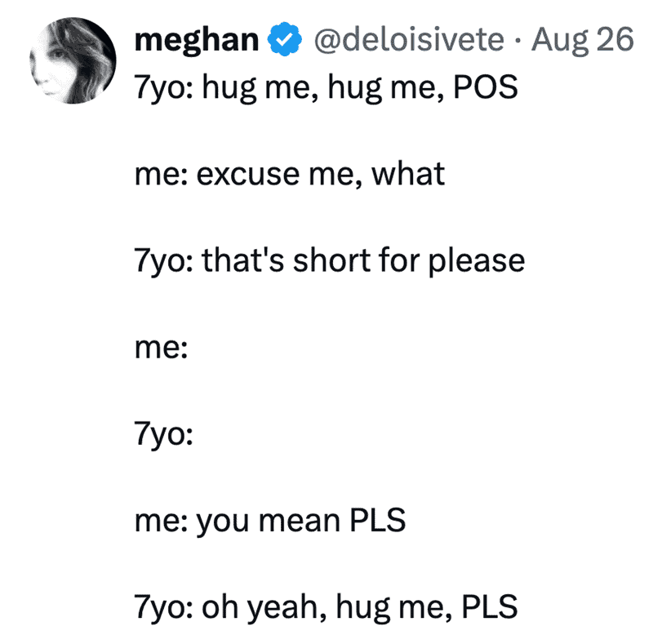Click the empty "me:" line

pos(161,348)
